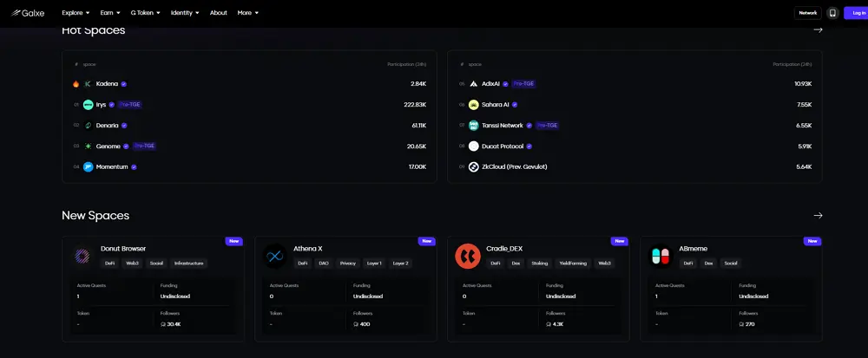The width and height of the screenshot is (868, 358).
Task: Click New badge on Donut Browser card
Action: click(234, 241)
